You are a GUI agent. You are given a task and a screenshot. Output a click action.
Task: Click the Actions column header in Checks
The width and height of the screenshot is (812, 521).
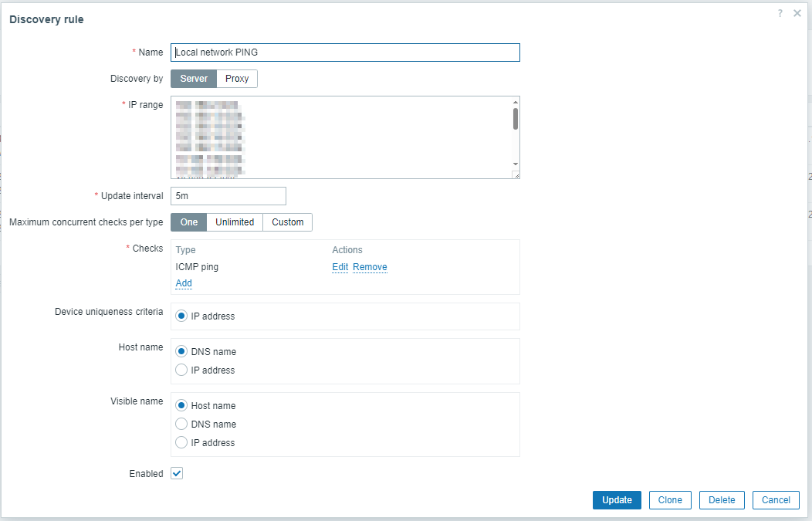(x=347, y=249)
